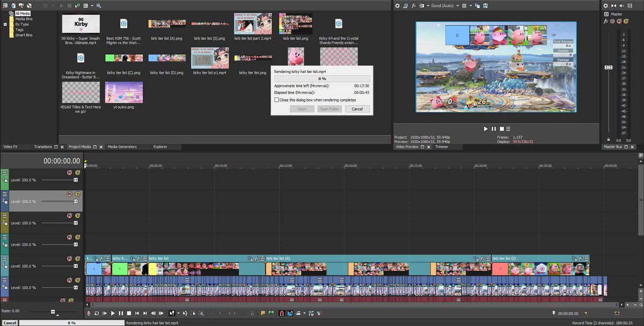Screen dimensions: 644x326
Task: Open track 2 hamburger menu
Action: tap(5, 194)
